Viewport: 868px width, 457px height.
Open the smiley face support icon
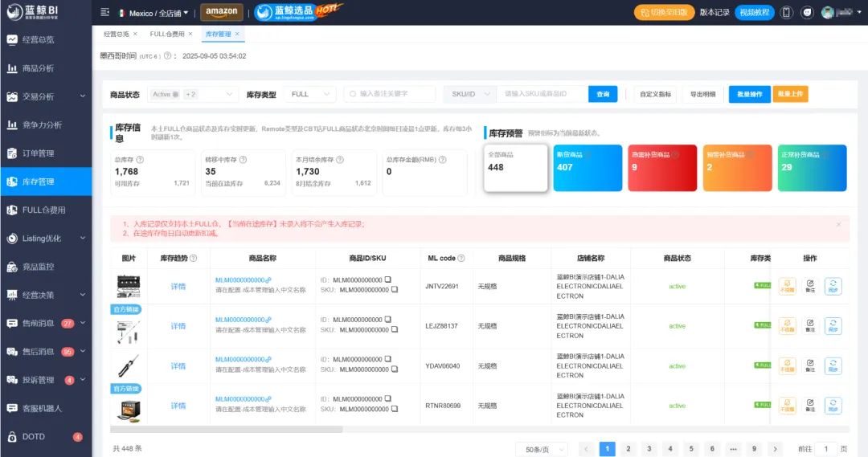(807, 12)
